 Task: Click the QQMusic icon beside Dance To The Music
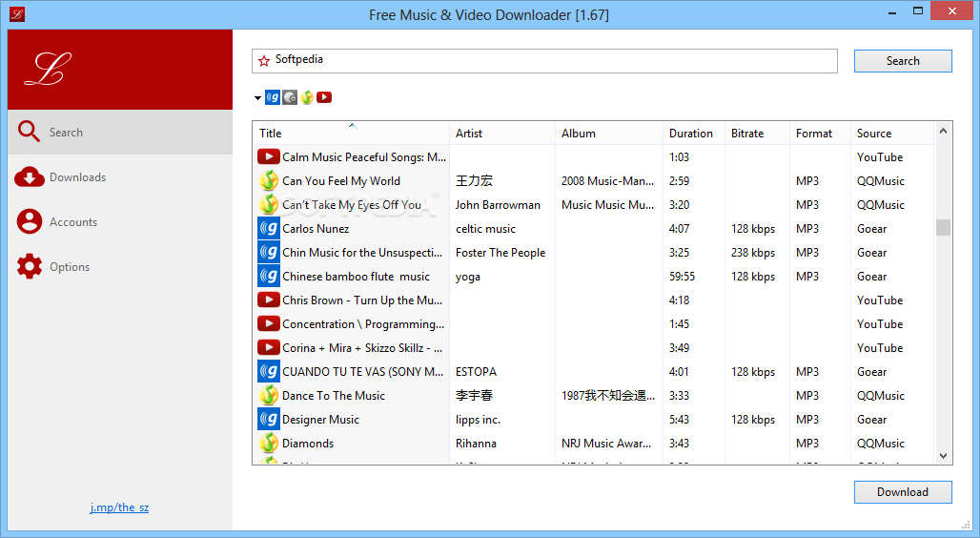(x=269, y=396)
